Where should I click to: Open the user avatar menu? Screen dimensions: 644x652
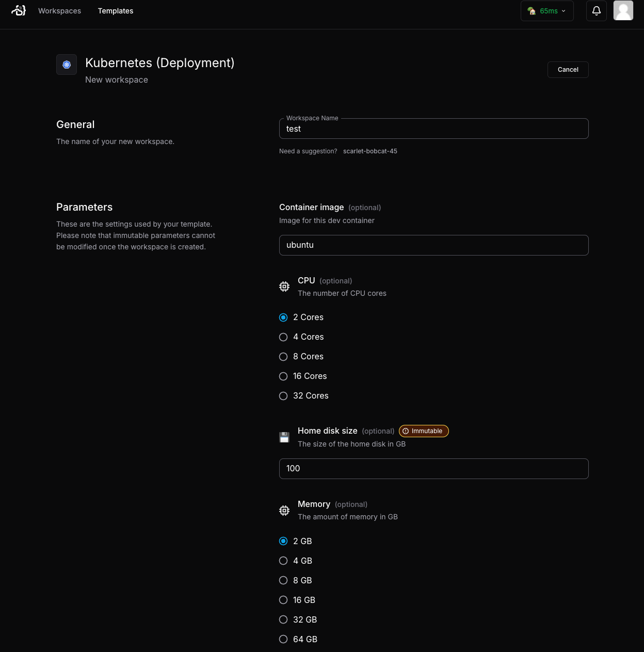pyautogui.click(x=623, y=10)
